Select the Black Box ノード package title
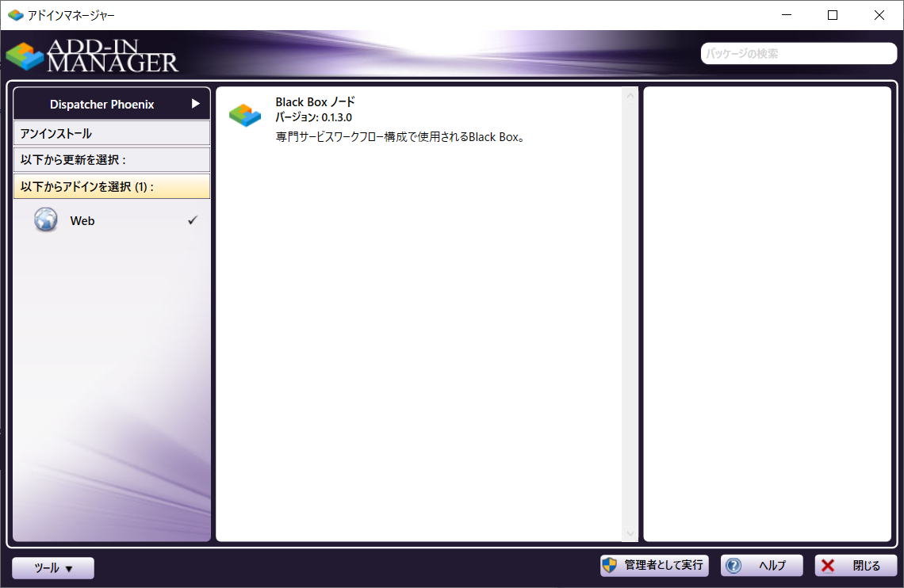904x588 pixels. coord(315,102)
